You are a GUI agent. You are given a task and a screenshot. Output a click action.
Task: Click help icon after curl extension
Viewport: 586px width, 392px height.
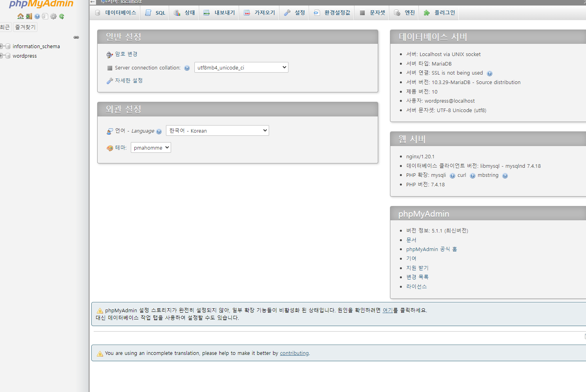[473, 176]
